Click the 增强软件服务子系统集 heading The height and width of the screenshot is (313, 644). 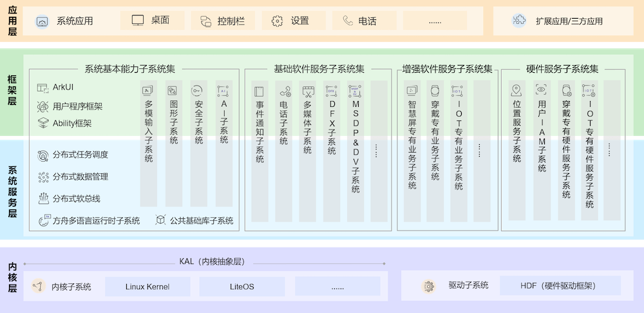point(448,69)
